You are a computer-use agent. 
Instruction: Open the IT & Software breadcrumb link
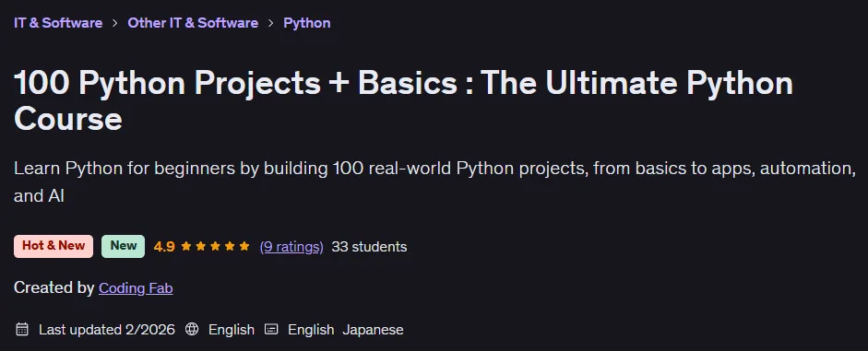[x=58, y=23]
